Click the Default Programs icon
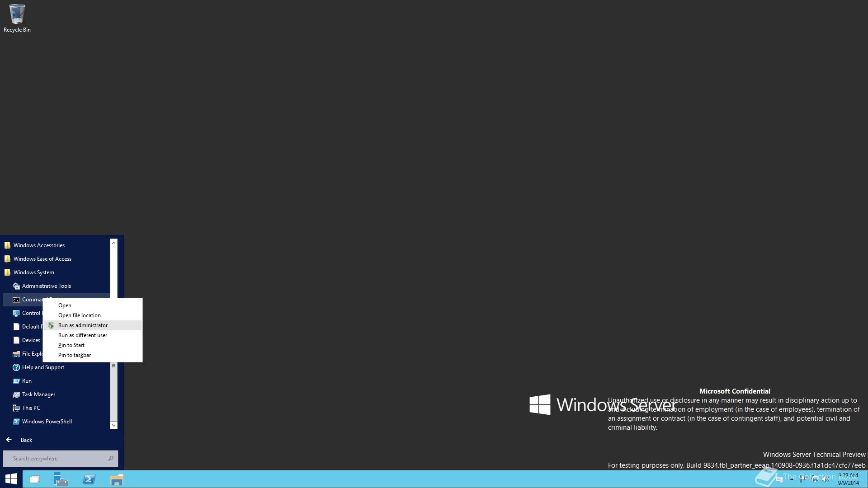The width and height of the screenshot is (868, 488). 16,327
